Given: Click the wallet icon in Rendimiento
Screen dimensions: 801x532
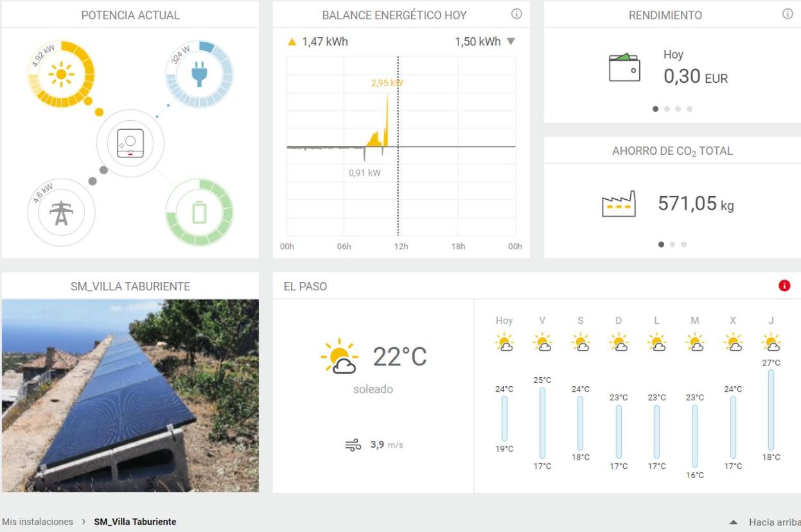Looking at the screenshot, I should [624, 67].
